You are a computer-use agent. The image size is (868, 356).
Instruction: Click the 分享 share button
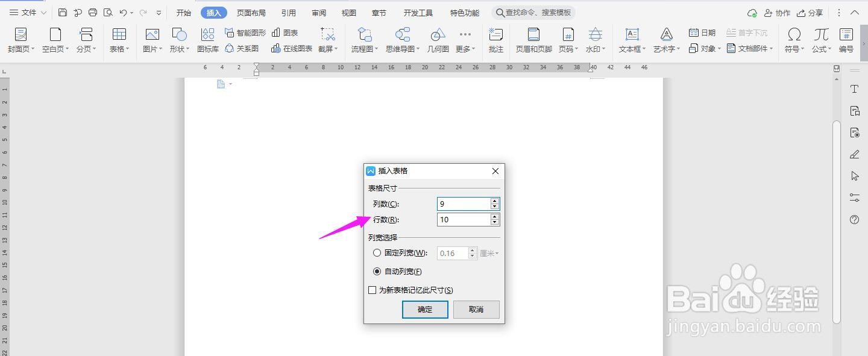(x=810, y=13)
